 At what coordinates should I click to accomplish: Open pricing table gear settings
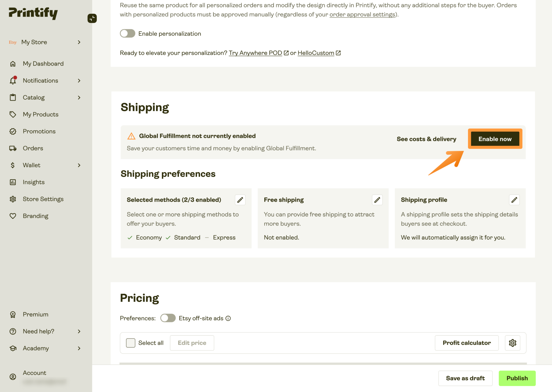point(512,343)
